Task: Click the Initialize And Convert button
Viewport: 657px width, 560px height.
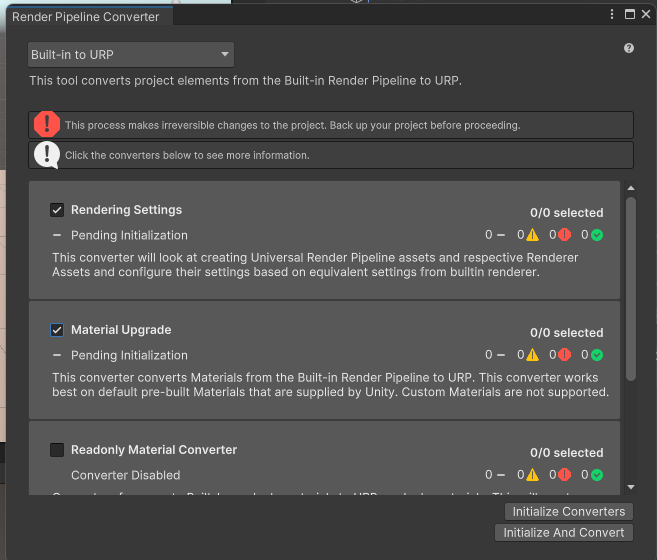Action: (564, 532)
